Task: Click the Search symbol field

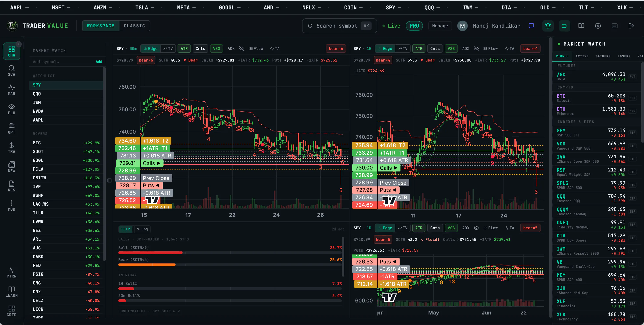Action: [339, 26]
